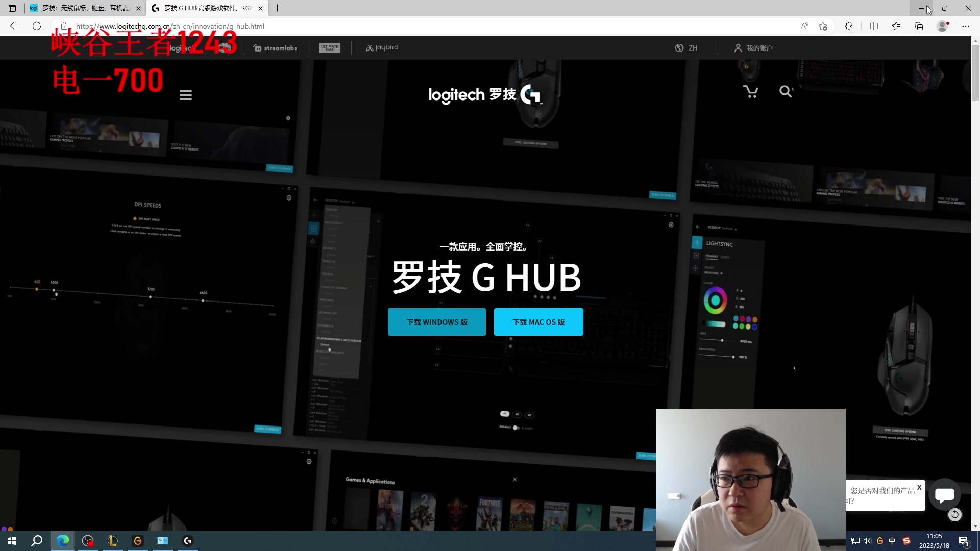Screen dimensions: 980x551
Task: Open Logitech G HUB from taskbar
Action: pos(188,541)
